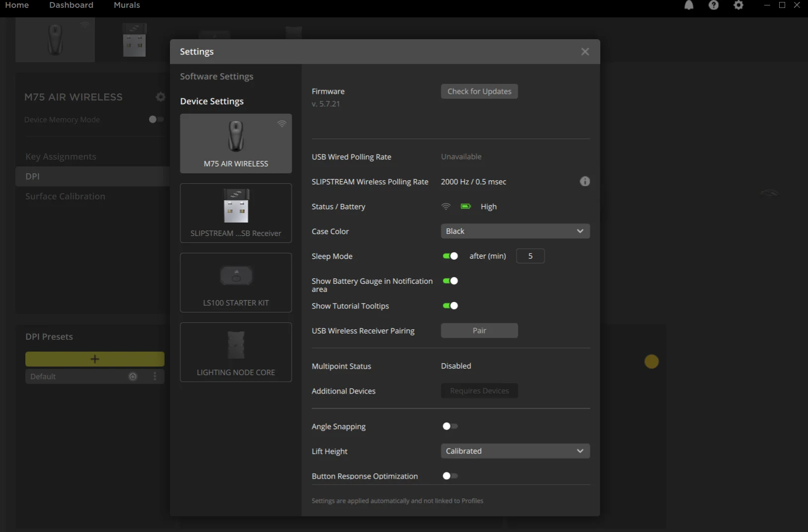
Task: Open Software Settings section
Action: tap(217, 76)
